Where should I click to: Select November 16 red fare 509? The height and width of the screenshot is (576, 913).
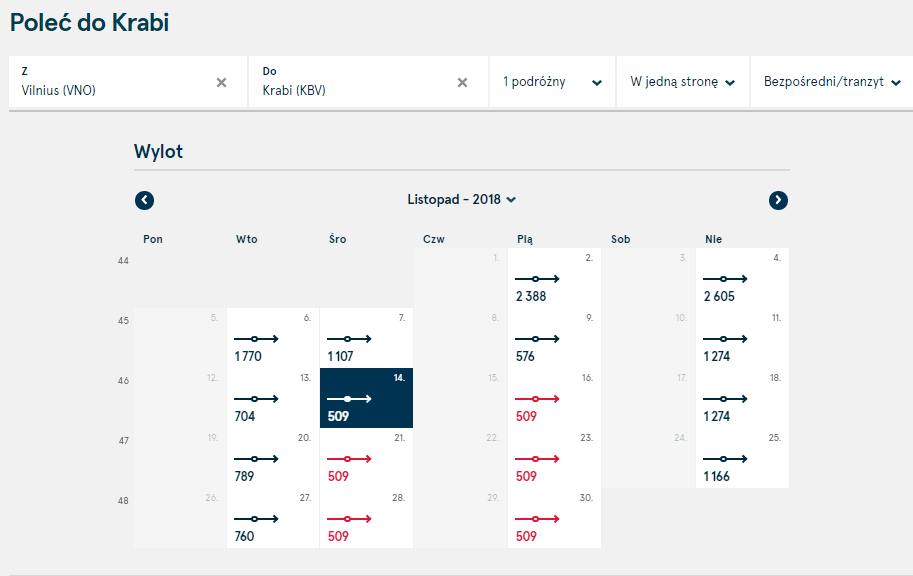[554, 398]
